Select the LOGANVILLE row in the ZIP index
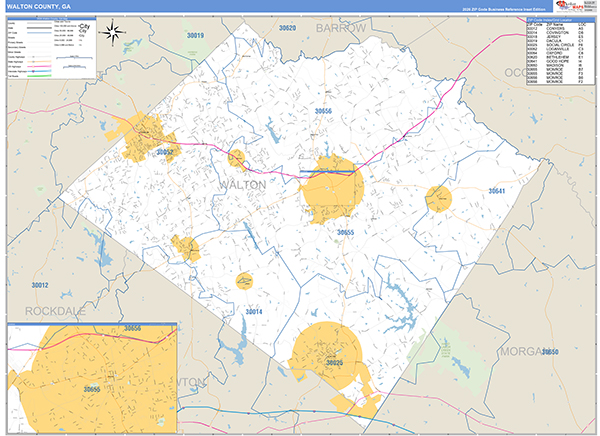This screenshot has width=600, height=436. click(560, 49)
